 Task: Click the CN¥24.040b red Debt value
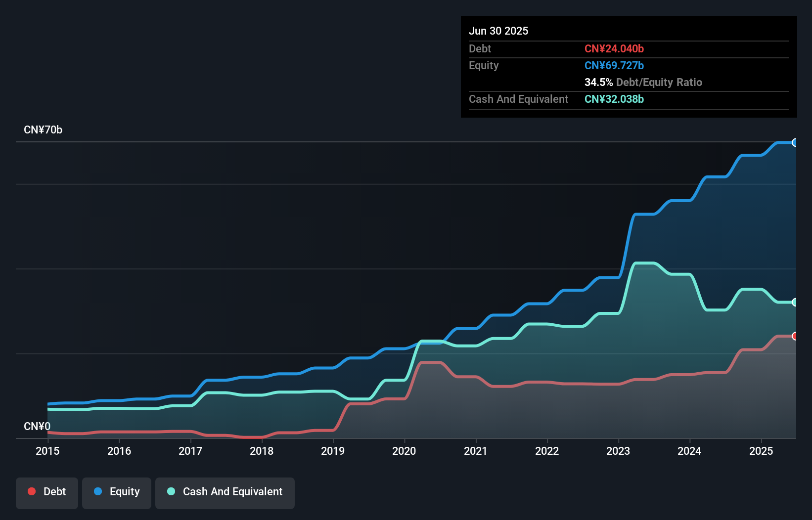(x=614, y=48)
